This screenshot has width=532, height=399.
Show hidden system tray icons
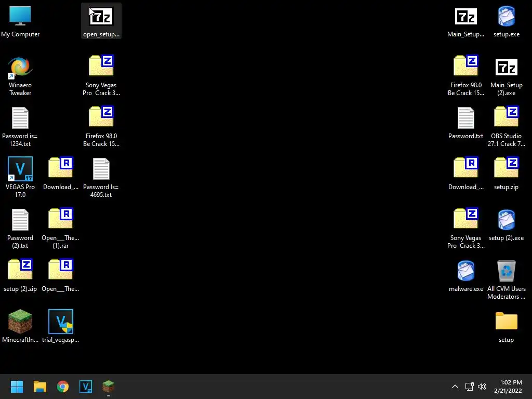tap(455, 387)
